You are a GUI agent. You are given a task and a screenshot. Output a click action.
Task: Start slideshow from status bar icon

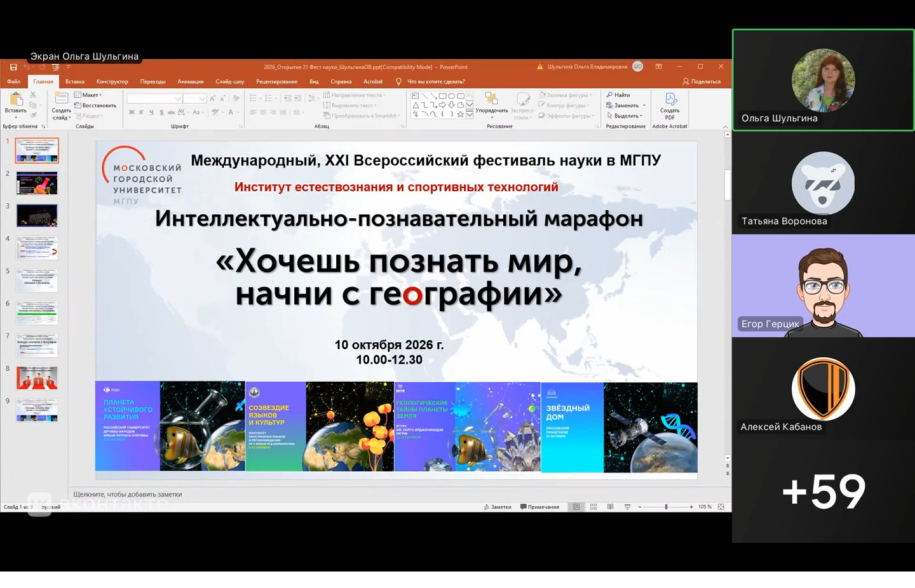click(628, 507)
